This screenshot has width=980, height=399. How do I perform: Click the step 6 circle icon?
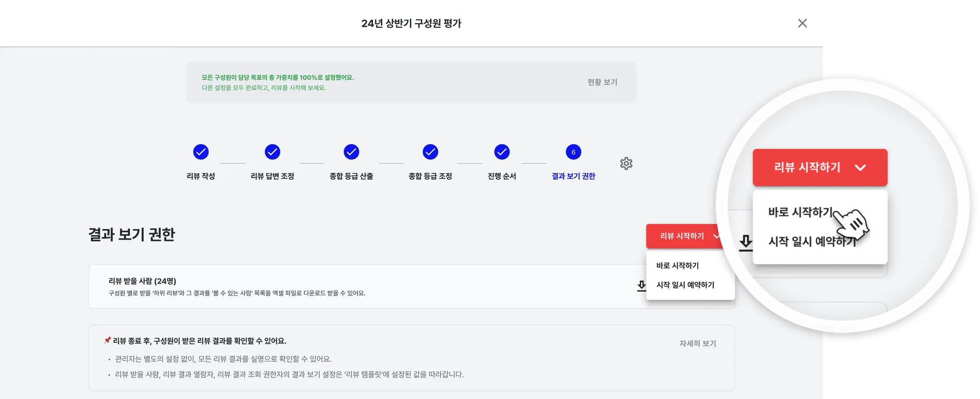coord(573,152)
